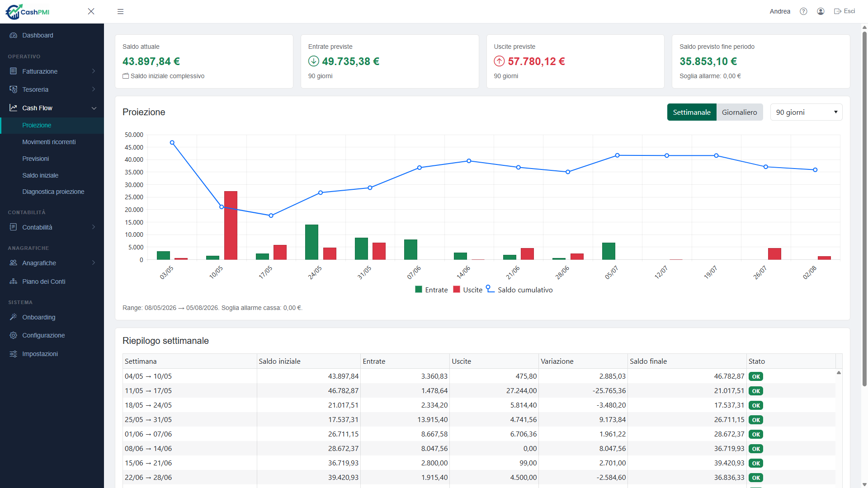Close the sidebar with the X icon
Screen dimensions: 868x488
[x=91, y=11]
